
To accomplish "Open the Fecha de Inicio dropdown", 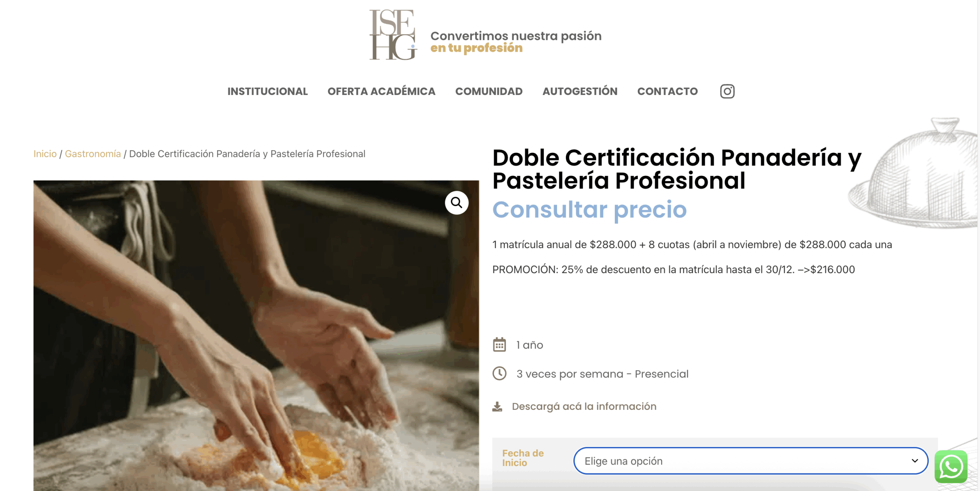I will click(x=750, y=461).
